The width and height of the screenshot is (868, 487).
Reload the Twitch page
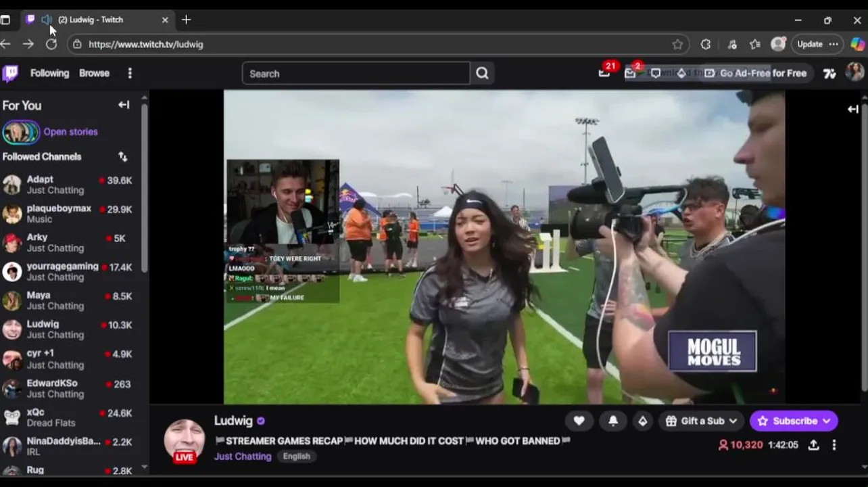(51, 44)
